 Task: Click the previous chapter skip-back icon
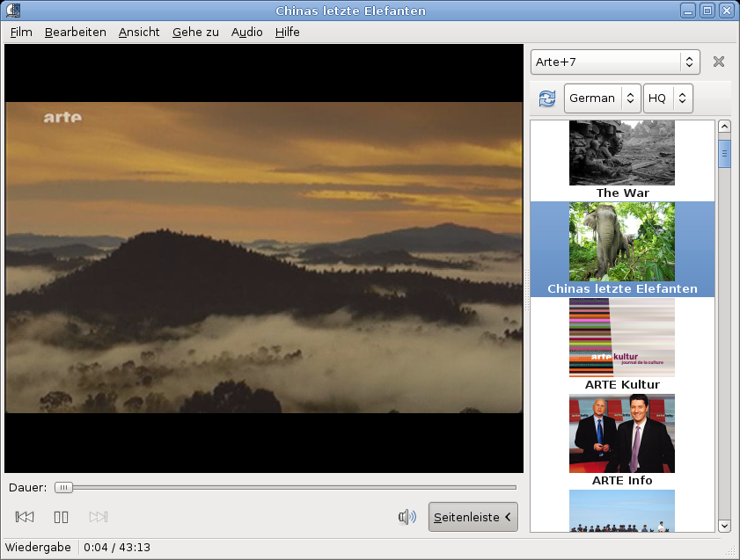[25, 517]
